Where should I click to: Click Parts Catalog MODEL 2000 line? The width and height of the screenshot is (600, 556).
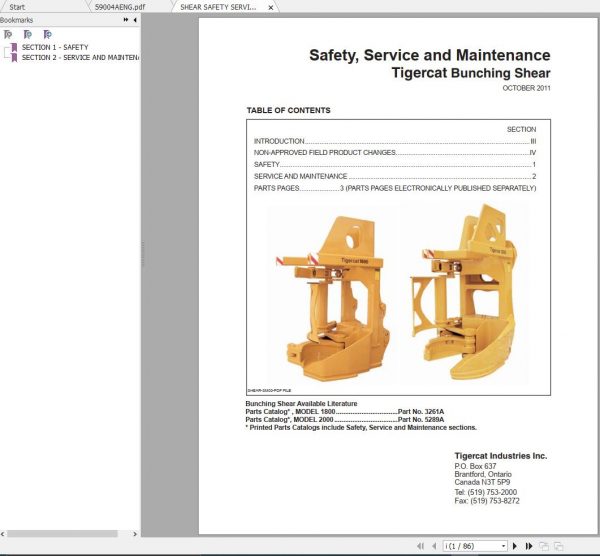344,420
